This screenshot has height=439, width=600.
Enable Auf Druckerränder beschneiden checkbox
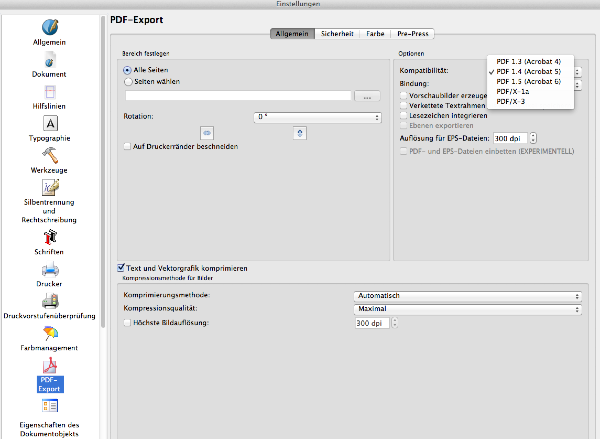tap(127, 146)
